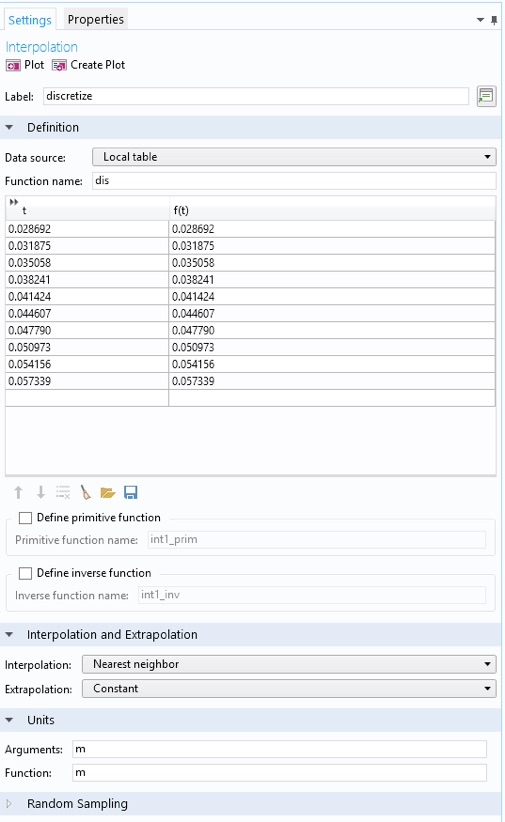Enable Define inverse function checkbox
This screenshot has width=505, height=822.
(25, 574)
